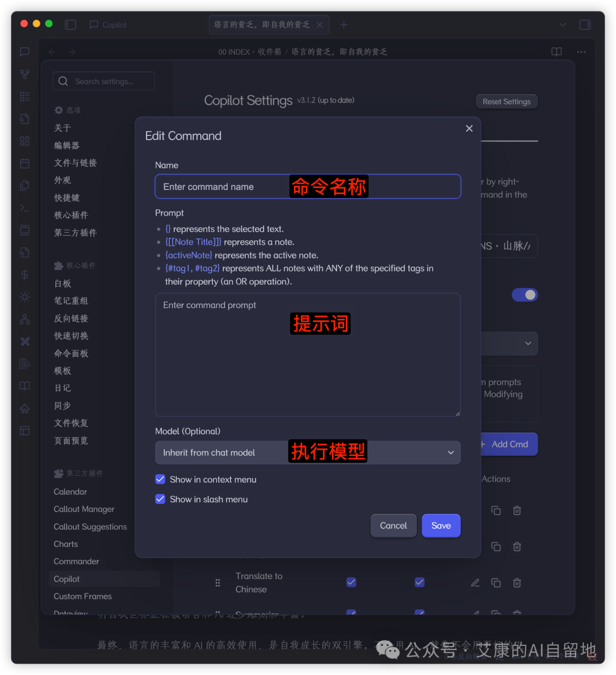Navigate forward with the right arrow

71,52
